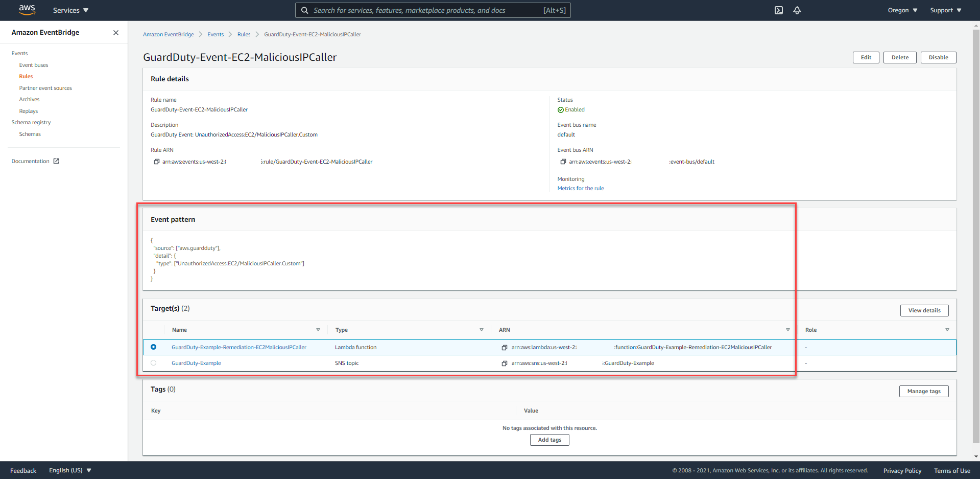Screen dimensions: 980x479
Task: Click the Add tags button
Action: point(549,440)
